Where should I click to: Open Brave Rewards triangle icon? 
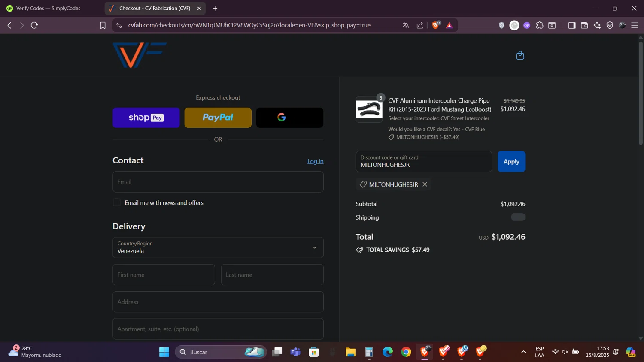point(450,25)
